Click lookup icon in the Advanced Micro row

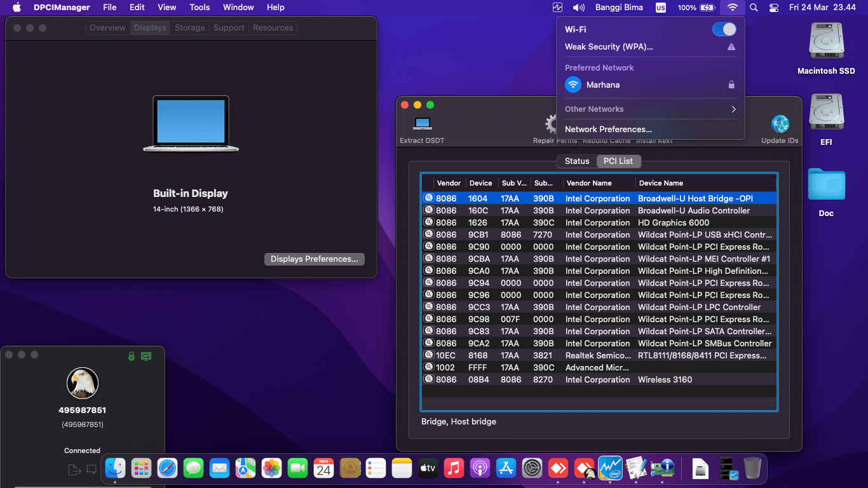click(x=429, y=367)
